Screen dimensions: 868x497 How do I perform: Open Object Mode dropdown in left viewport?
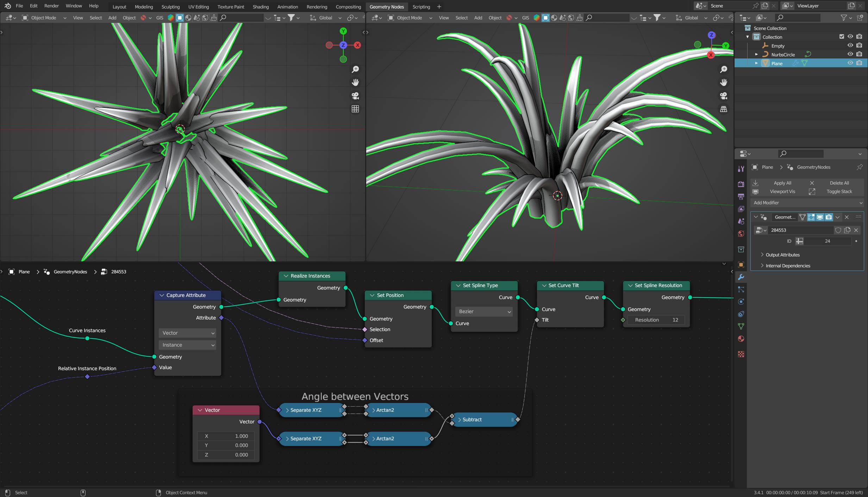coord(44,18)
